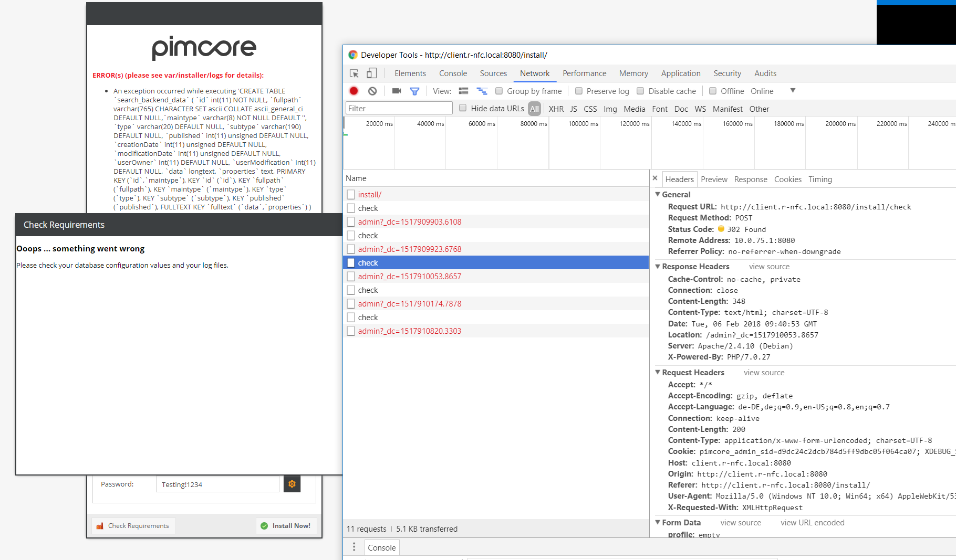Switch to large request rows view
This screenshot has height=560, width=956.
(x=463, y=91)
